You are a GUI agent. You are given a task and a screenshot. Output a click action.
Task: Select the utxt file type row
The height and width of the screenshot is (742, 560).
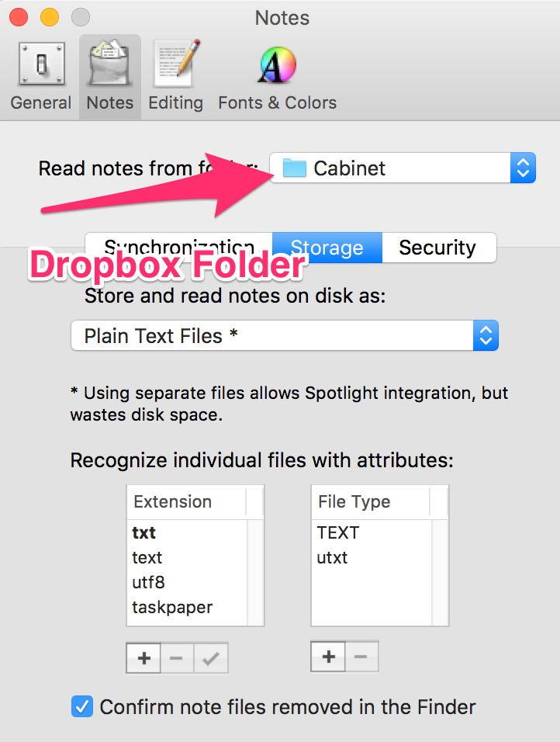372,557
